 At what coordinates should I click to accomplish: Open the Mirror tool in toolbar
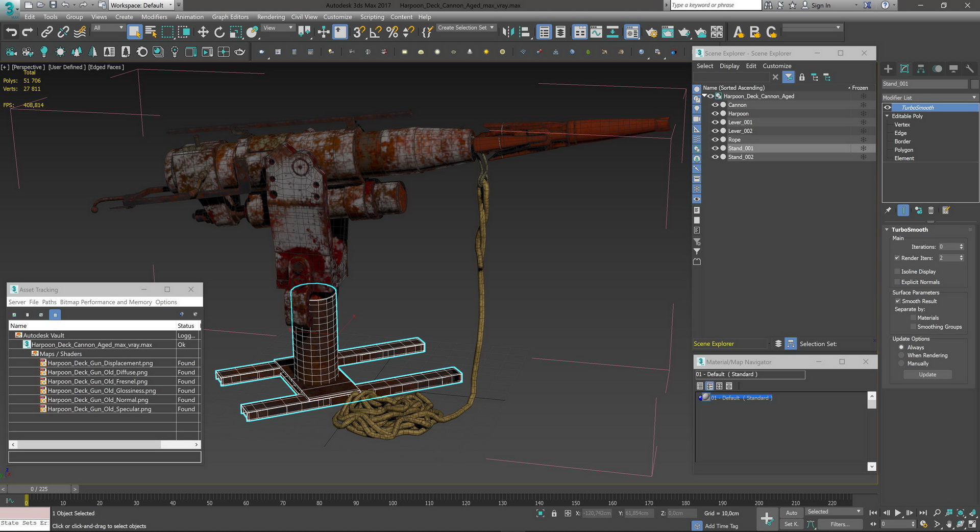point(507,32)
